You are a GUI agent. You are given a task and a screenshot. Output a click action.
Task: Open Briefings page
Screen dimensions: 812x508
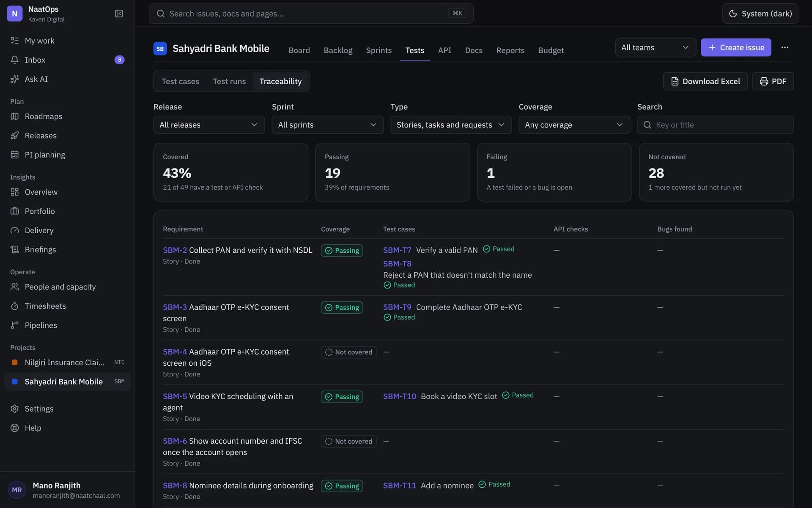pyautogui.click(x=68, y=249)
